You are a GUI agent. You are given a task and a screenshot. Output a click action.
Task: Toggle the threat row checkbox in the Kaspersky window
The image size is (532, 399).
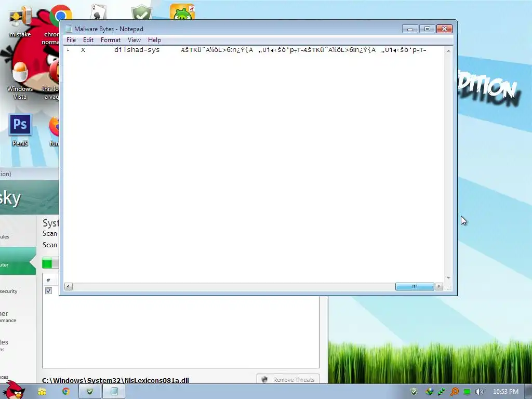pyautogui.click(x=48, y=291)
